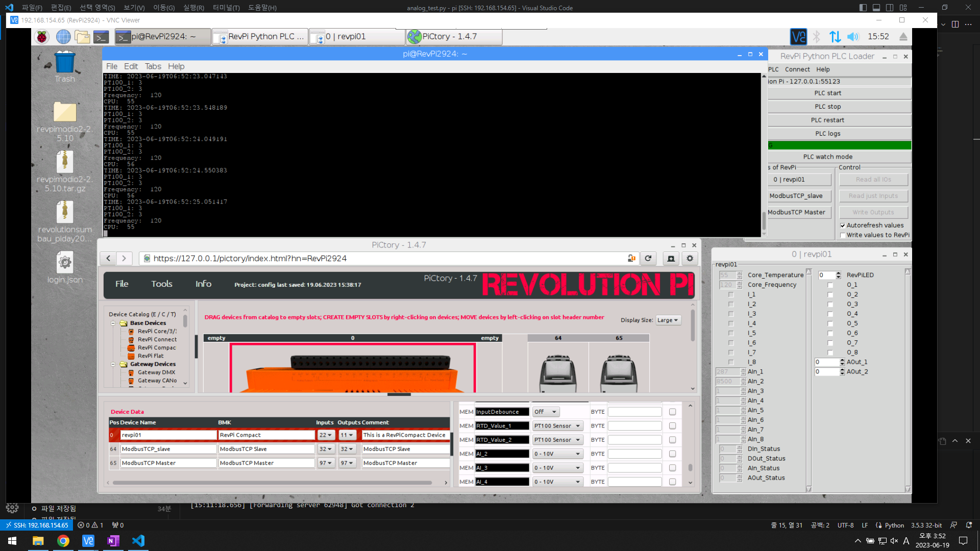Open revpi01 Inputs count dropdown
Viewport: 980px width, 551px height.
[326, 435]
